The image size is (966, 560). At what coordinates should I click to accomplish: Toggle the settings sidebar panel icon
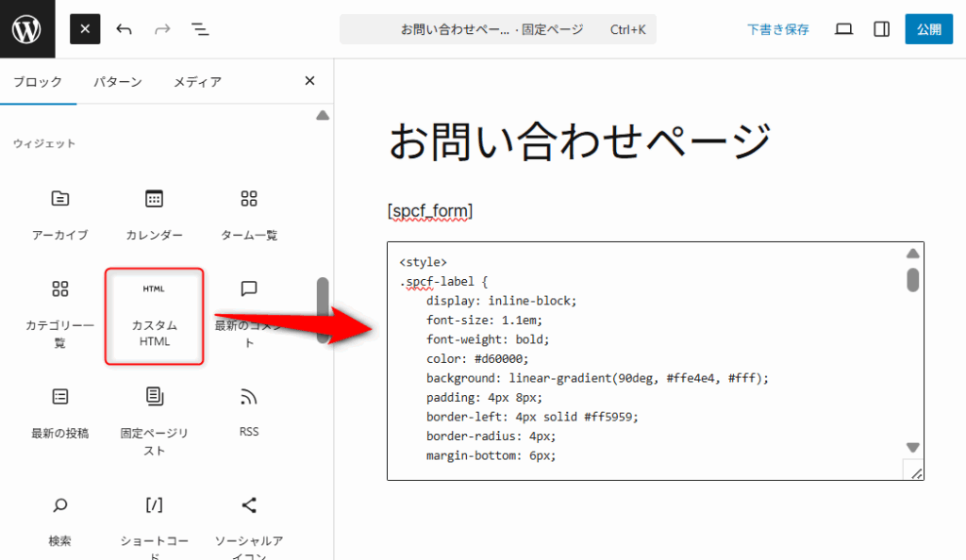click(881, 29)
